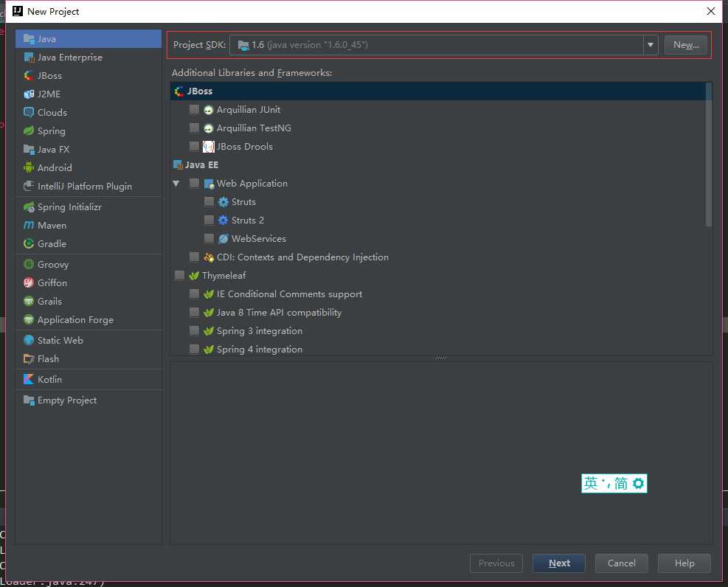Screen dimensions: 728x587
Task: Open Help for New Project
Action: [x=684, y=563]
